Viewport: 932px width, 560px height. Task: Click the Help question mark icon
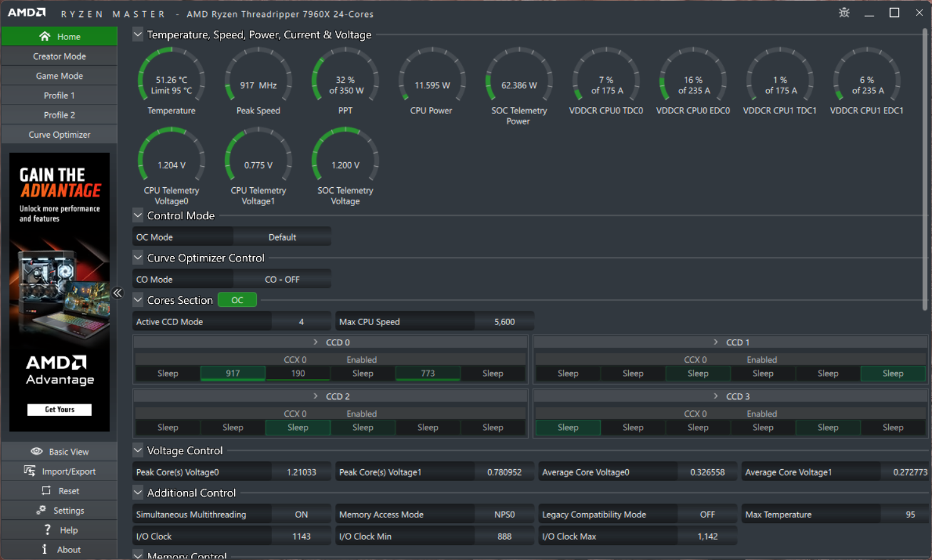47,529
